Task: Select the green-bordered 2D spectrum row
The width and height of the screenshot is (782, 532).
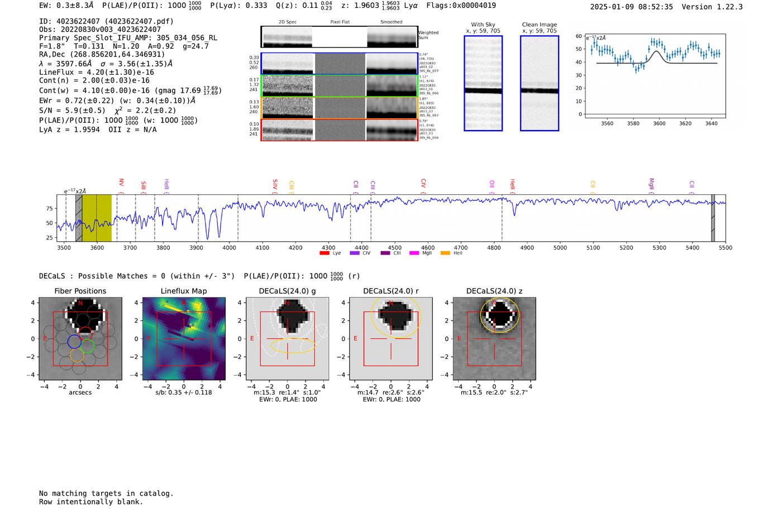Action: click(x=340, y=86)
